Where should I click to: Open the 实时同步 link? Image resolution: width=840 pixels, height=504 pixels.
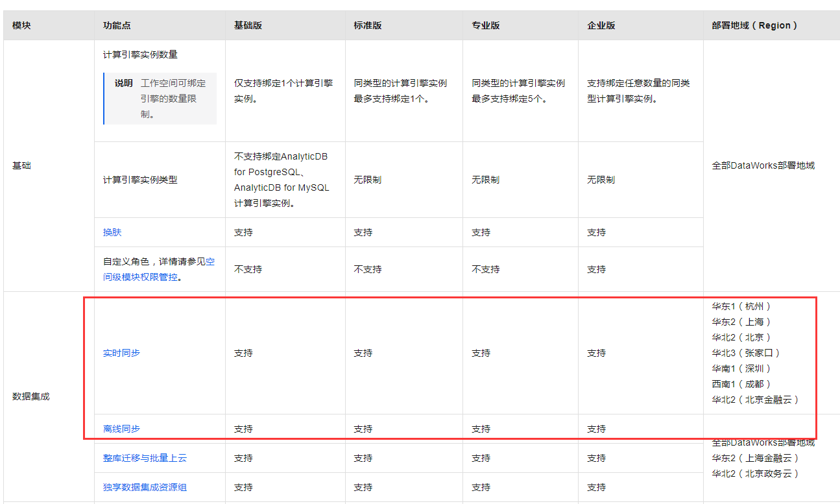(x=121, y=353)
